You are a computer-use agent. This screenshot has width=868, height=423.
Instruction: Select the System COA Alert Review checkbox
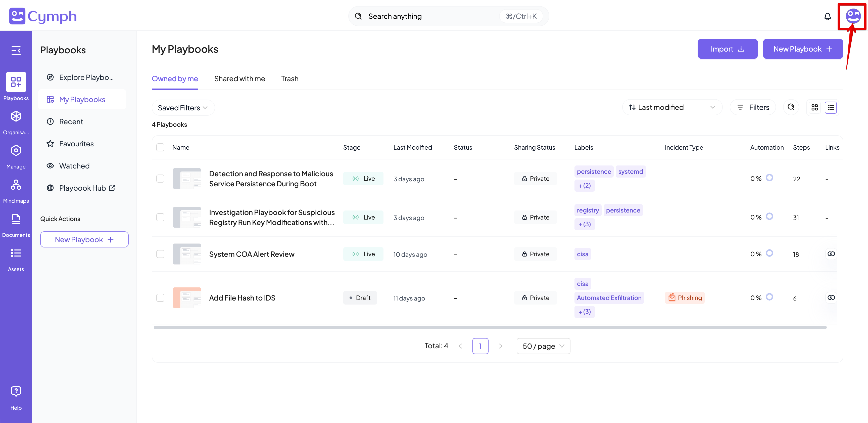coord(160,254)
